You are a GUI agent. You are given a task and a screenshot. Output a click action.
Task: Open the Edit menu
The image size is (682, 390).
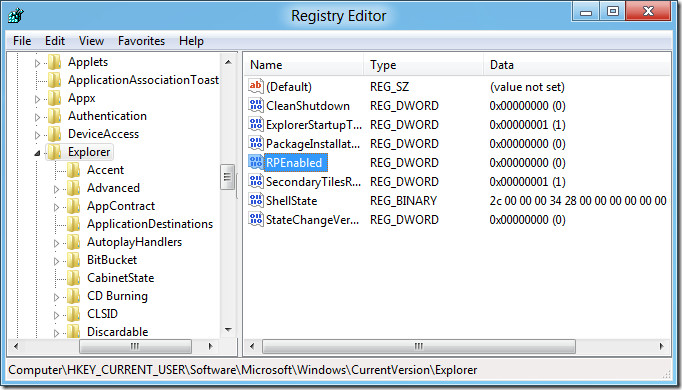pyautogui.click(x=55, y=41)
